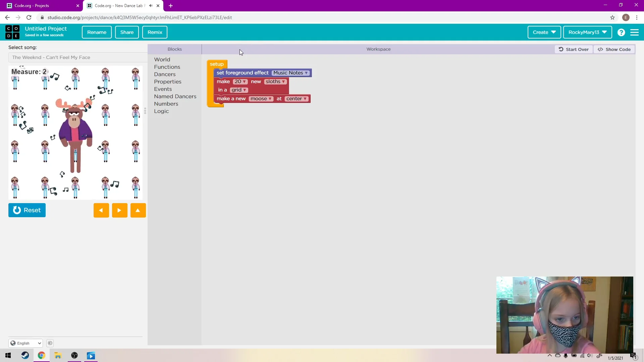The image size is (644, 362).
Task: Select the Dancers block category
Action: coord(165,74)
